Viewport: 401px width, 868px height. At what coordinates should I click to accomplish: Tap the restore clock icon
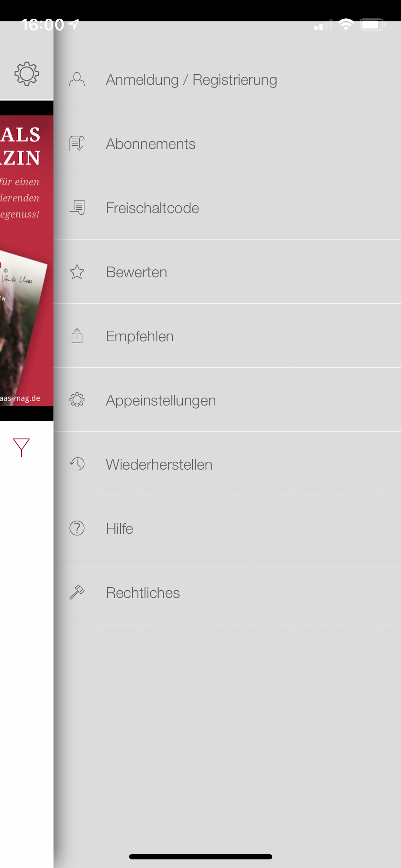(x=77, y=464)
